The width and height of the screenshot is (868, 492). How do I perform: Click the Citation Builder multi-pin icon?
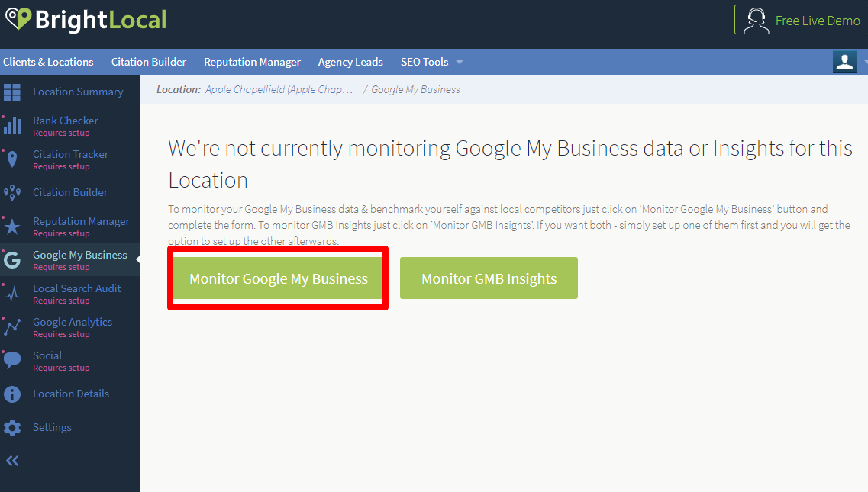[12, 192]
